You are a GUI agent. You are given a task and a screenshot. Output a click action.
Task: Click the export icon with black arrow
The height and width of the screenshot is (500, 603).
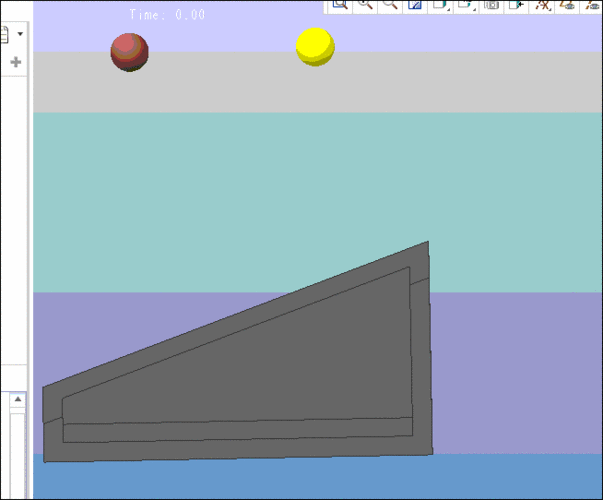tap(516, 5)
